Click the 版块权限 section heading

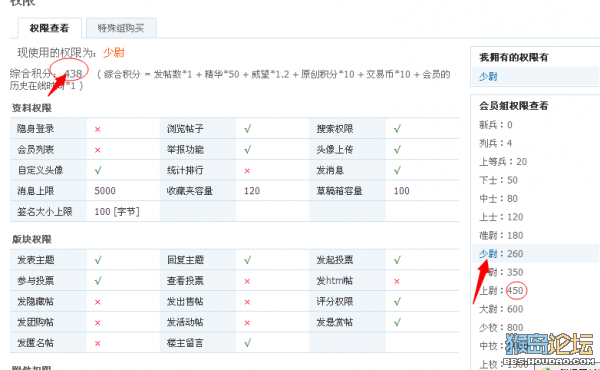32,240
